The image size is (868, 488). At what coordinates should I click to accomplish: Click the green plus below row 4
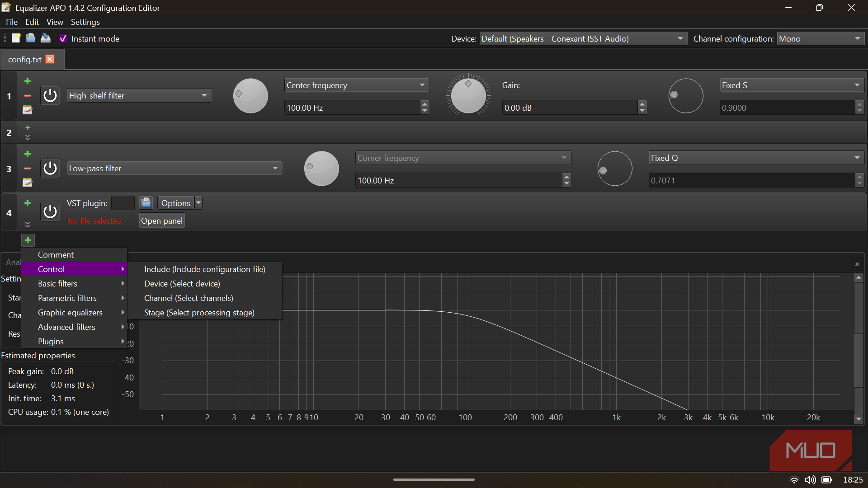click(28, 240)
